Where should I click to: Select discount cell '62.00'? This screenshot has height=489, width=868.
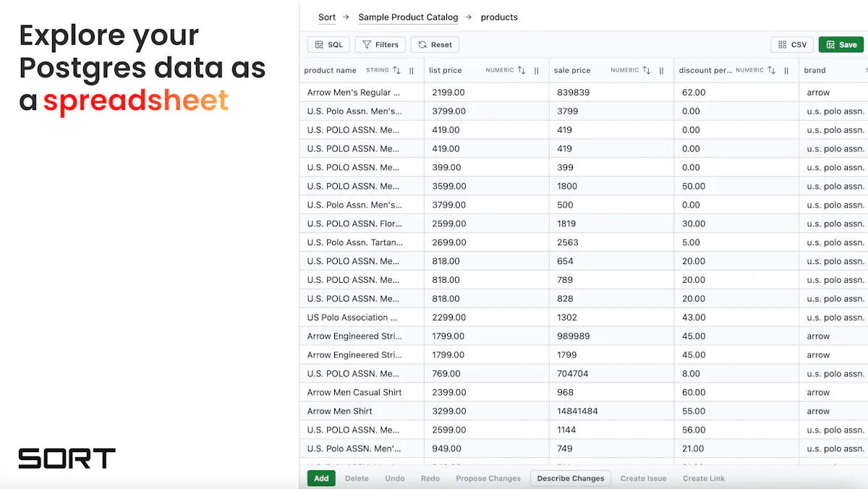pos(736,93)
